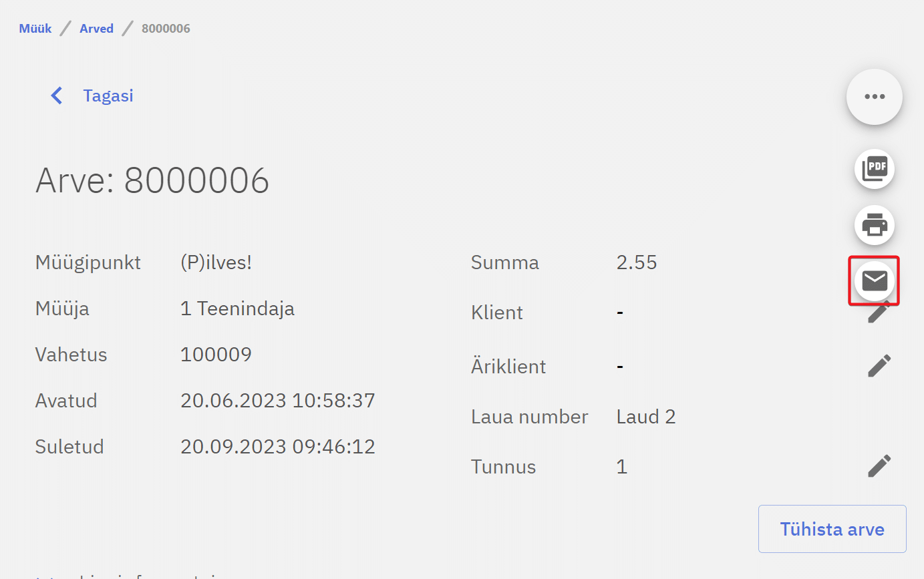Send the invoice by email

click(874, 281)
